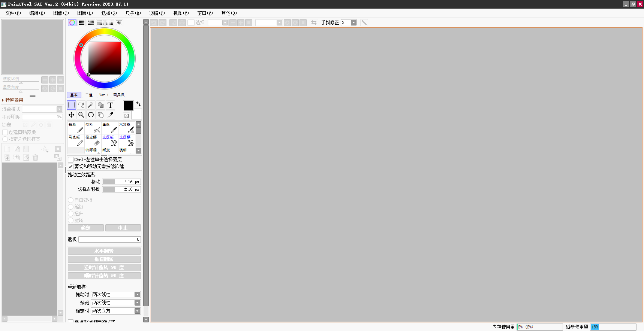The width and height of the screenshot is (644, 331).
Task: Choose the Text tool
Action: coord(110,105)
